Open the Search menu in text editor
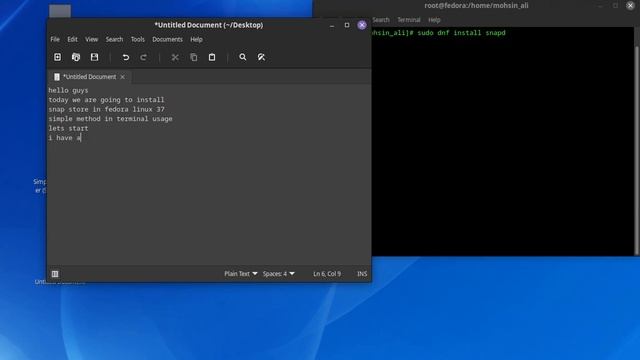The width and height of the screenshot is (640, 360). click(x=114, y=40)
